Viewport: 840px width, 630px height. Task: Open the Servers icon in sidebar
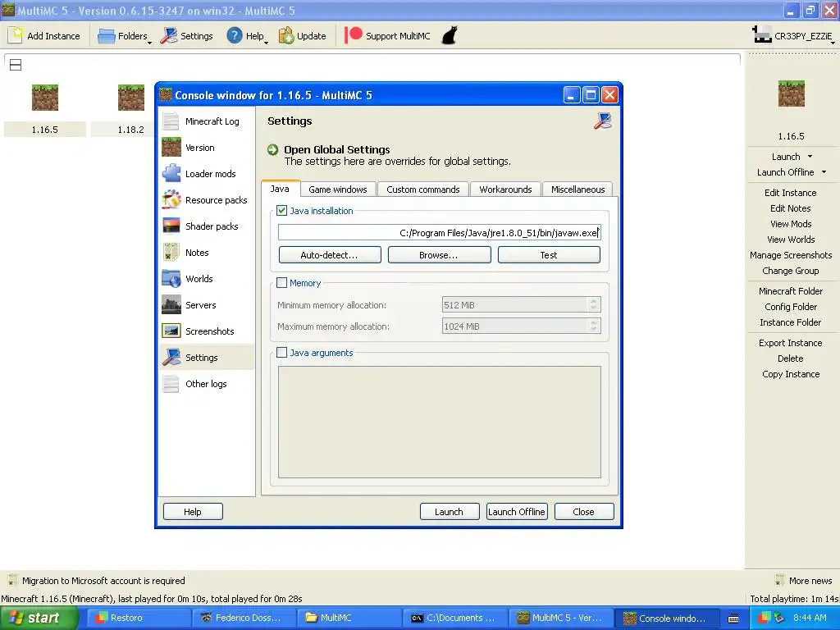(x=171, y=305)
